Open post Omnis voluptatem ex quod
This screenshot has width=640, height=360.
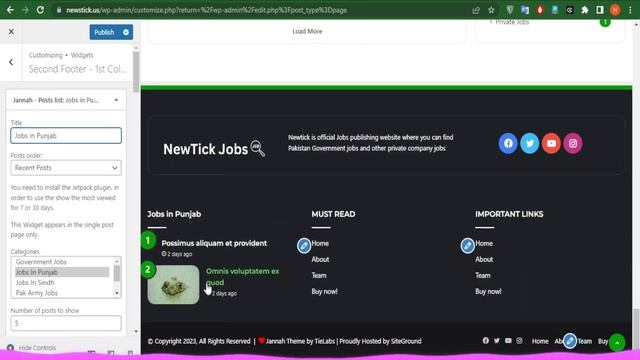click(x=242, y=276)
